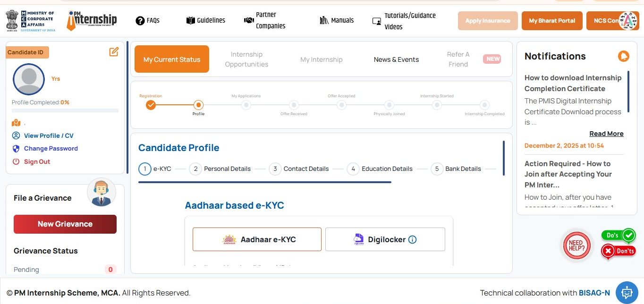Click the Change Password link

(x=51, y=148)
